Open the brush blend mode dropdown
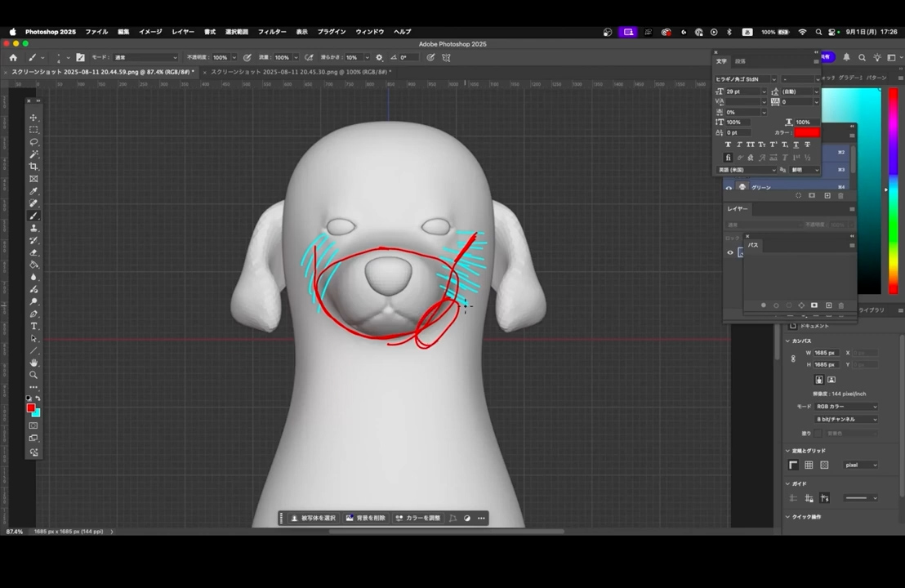 [145, 58]
